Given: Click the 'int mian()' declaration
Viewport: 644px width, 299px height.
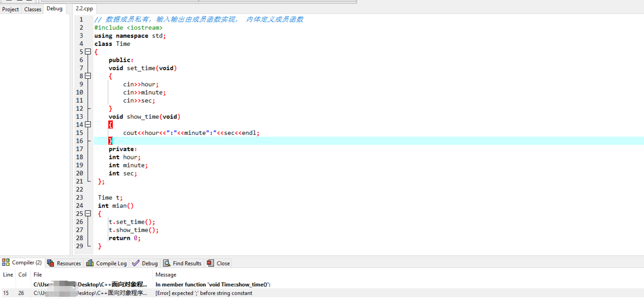Looking at the screenshot, I should coord(116,206).
